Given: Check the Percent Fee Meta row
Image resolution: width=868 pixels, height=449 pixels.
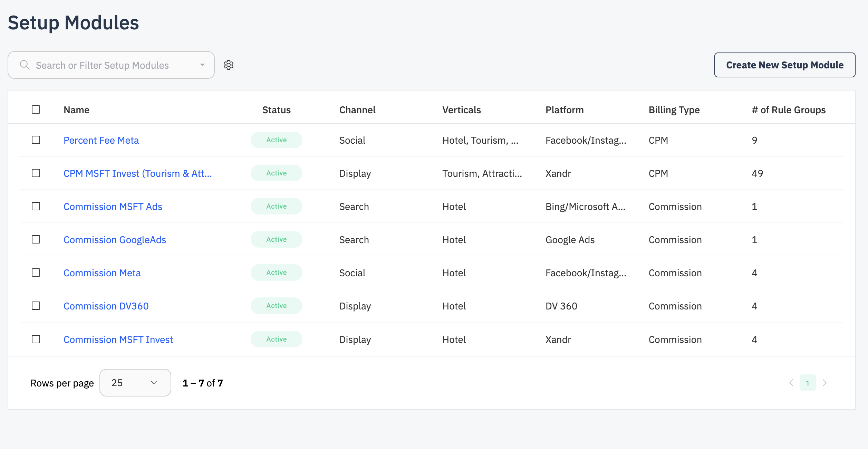Looking at the screenshot, I should [x=36, y=140].
